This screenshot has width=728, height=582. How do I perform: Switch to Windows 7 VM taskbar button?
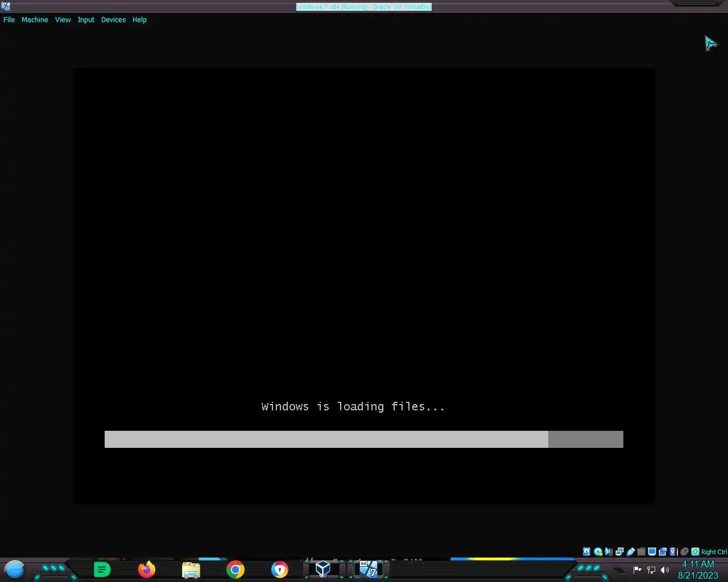click(x=369, y=569)
